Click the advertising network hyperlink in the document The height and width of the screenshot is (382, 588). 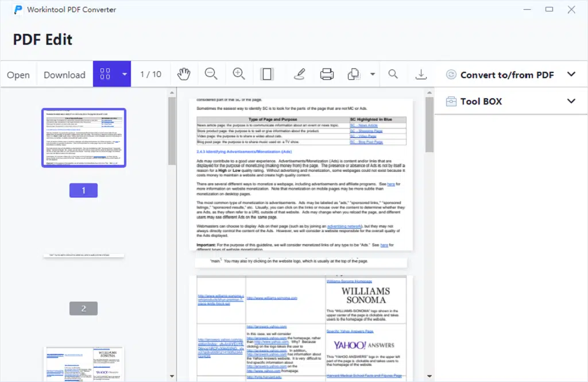(x=345, y=226)
